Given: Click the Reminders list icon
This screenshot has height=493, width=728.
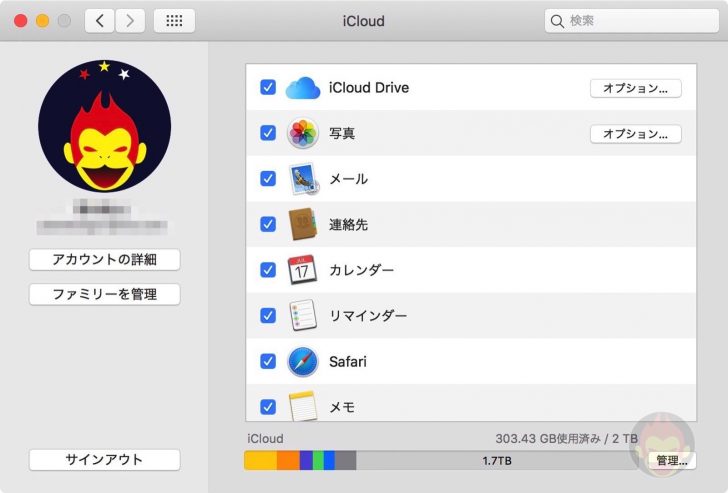Looking at the screenshot, I should pyautogui.click(x=303, y=315).
